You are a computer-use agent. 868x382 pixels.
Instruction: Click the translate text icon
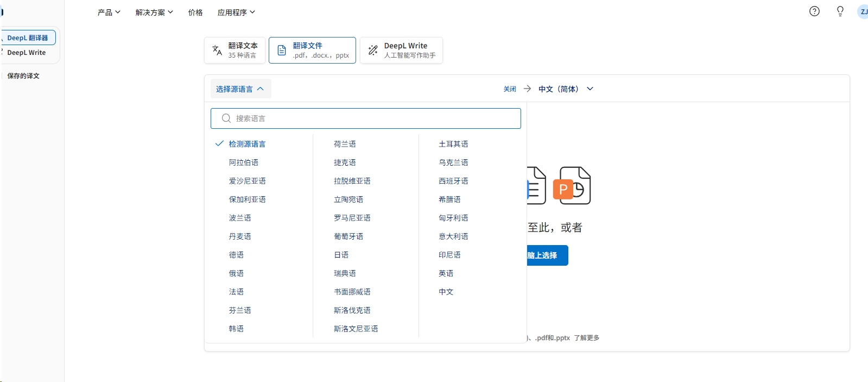pos(217,51)
